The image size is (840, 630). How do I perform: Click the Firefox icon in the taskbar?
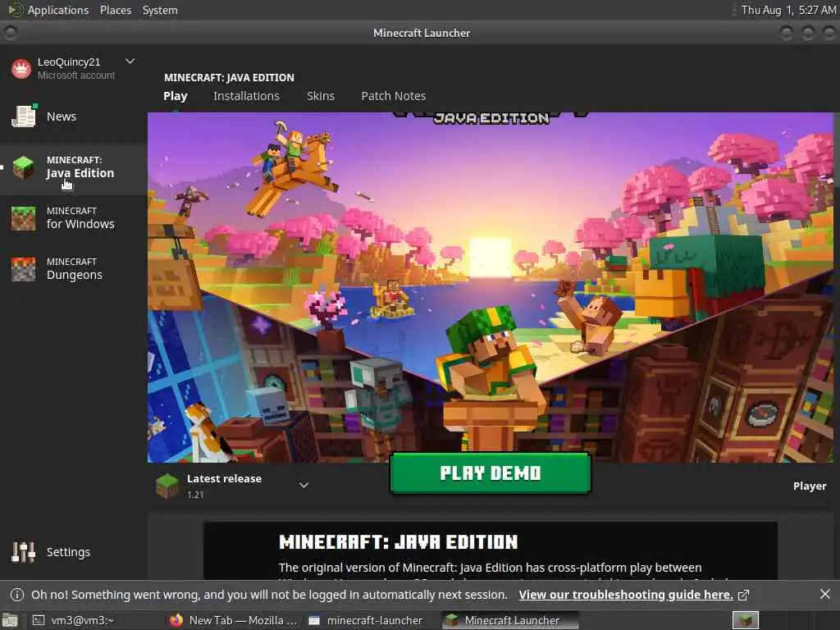tap(176, 620)
